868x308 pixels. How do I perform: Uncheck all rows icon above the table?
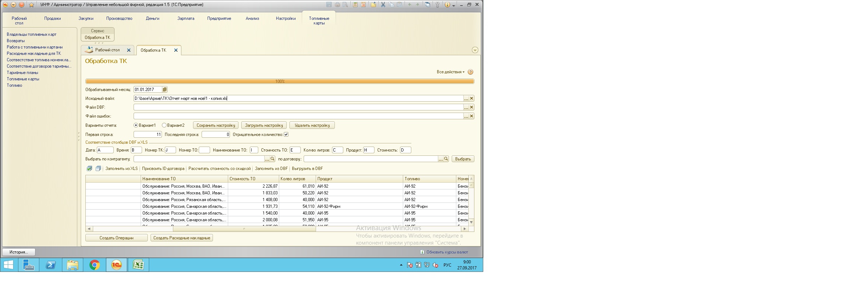click(x=98, y=169)
